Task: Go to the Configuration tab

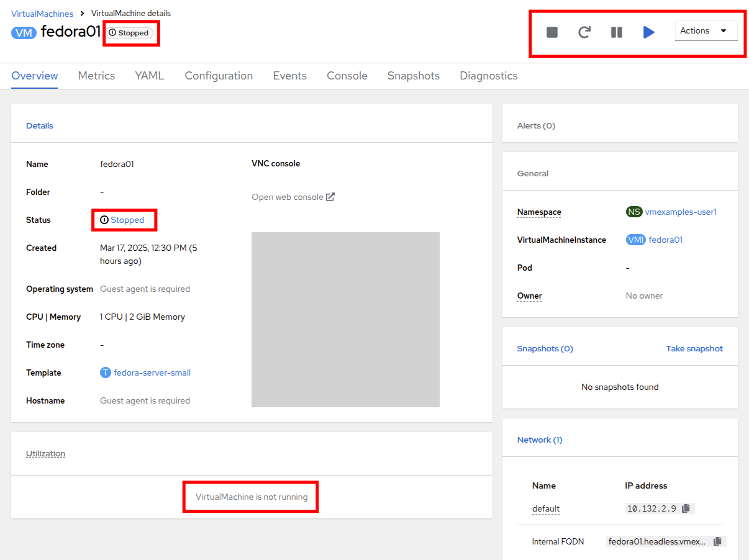Action: [219, 76]
